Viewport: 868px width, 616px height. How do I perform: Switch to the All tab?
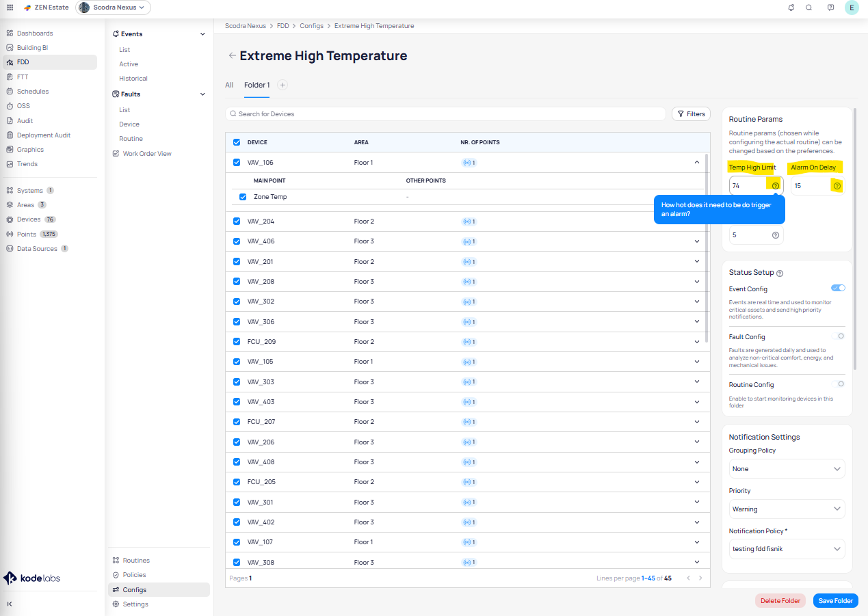coord(229,85)
